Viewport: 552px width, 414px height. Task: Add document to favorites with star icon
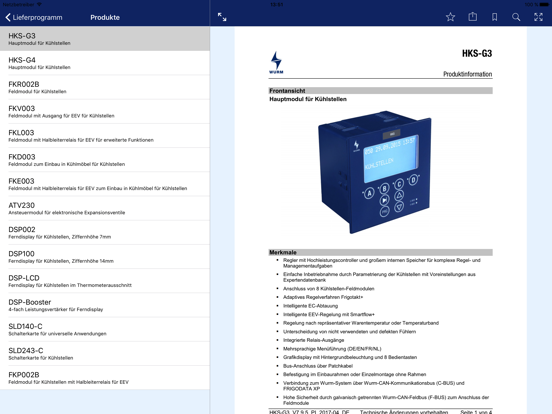point(450,17)
